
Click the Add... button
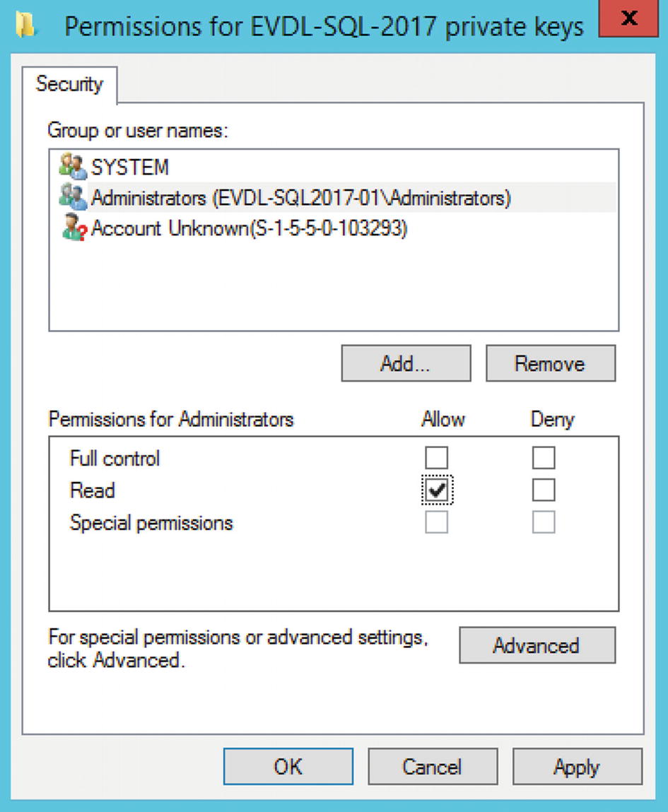(x=406, y=363)
